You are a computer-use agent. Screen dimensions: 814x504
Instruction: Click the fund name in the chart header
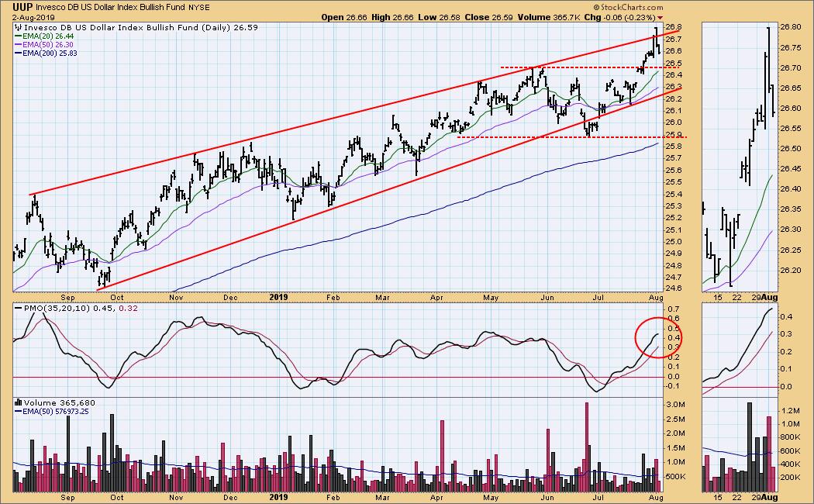(x=111, y=8)
